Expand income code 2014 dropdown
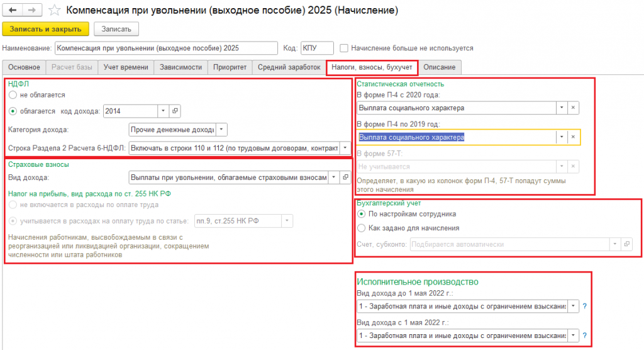The height and width of the screenshot is (350, 644). (x=163, y=111)
